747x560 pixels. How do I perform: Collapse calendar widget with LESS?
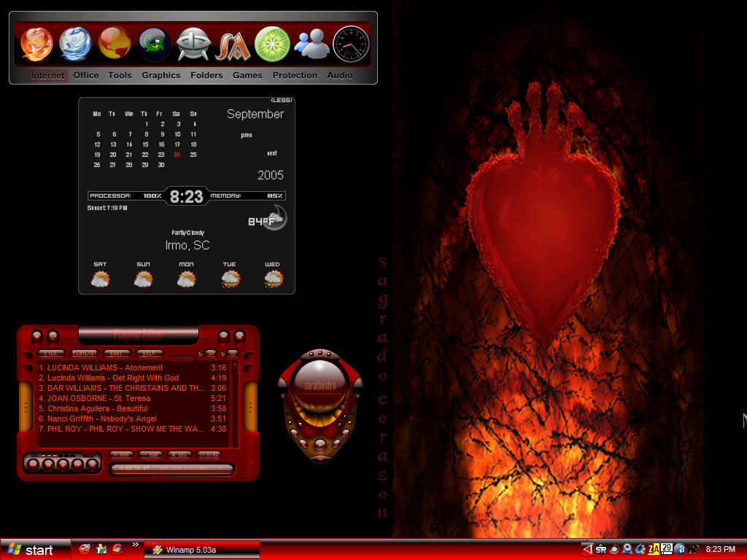click(x=281, y=101)
